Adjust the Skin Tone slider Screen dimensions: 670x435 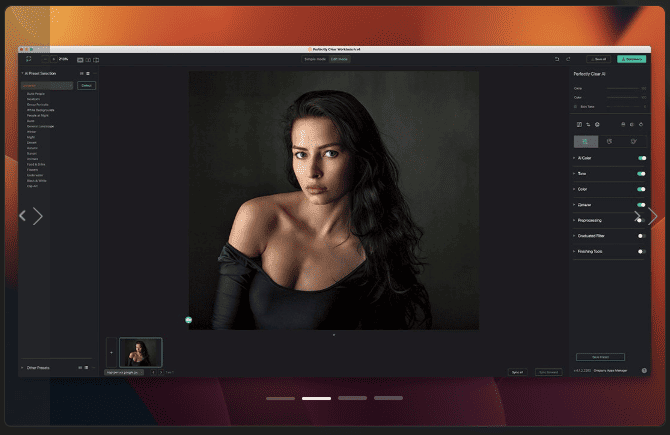click(x=623, y=106)
